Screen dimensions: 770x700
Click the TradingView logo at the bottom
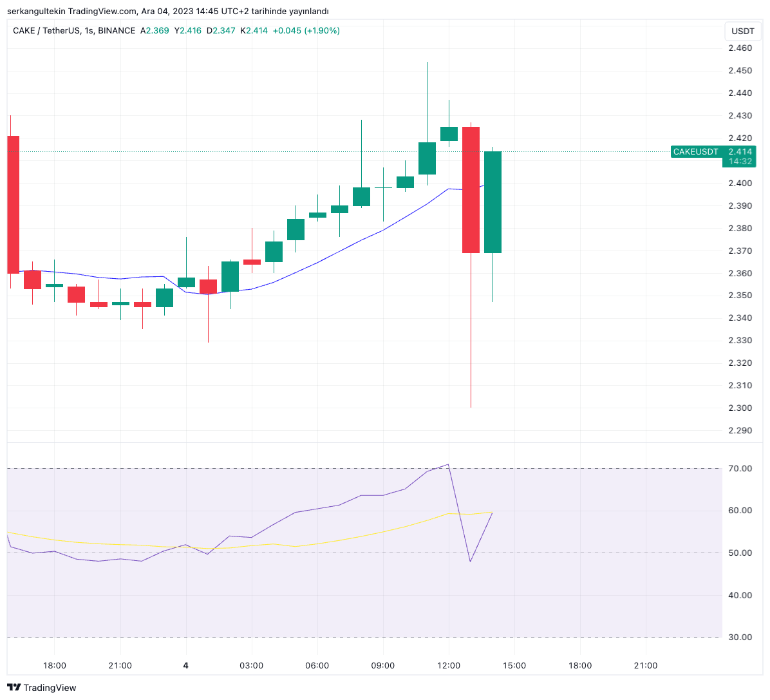(x=42, y=687)
